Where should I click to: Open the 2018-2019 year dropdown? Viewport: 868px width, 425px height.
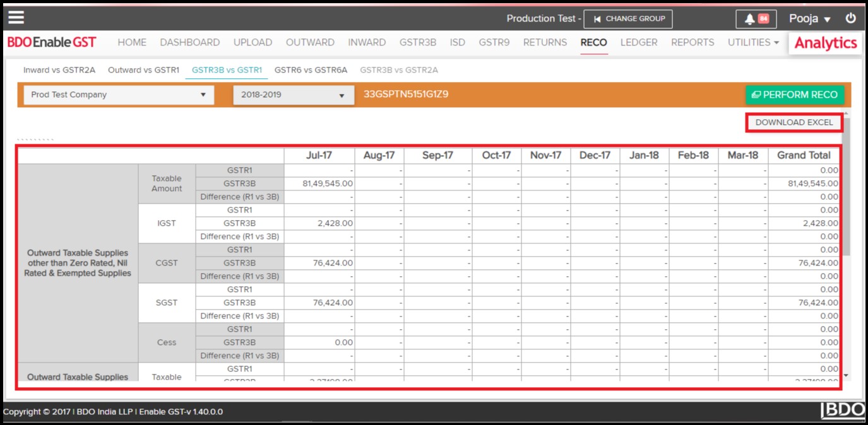pos(293,95)
